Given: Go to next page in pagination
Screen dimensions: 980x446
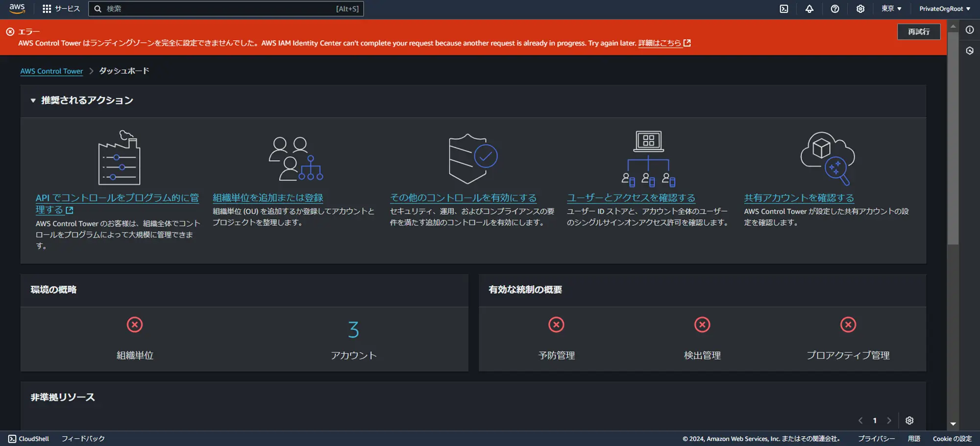Looking at the screenshot, I should pos(889,421).
